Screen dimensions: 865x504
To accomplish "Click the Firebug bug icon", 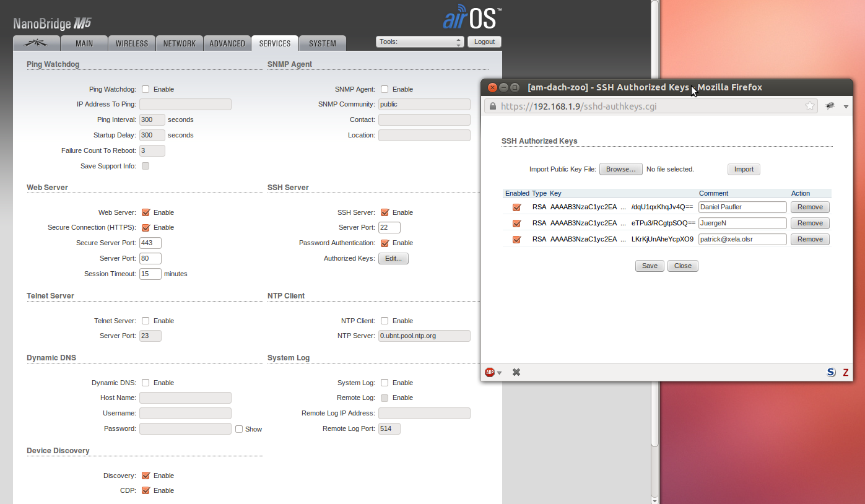I will (x=830, y=106).
